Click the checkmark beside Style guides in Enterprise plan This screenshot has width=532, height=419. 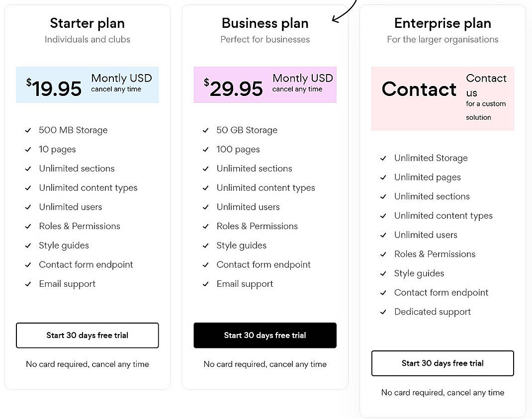click(383, 273)
